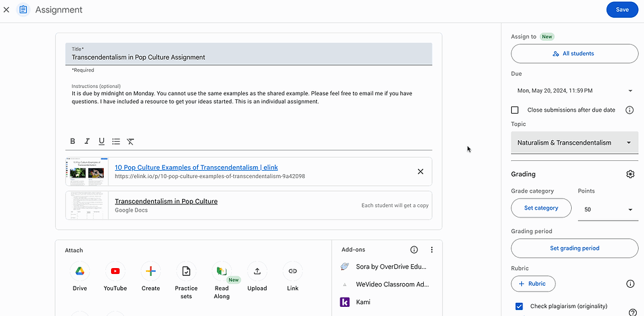644x316 pixels.
Task: Click the Save button
Action: [622, 10]
